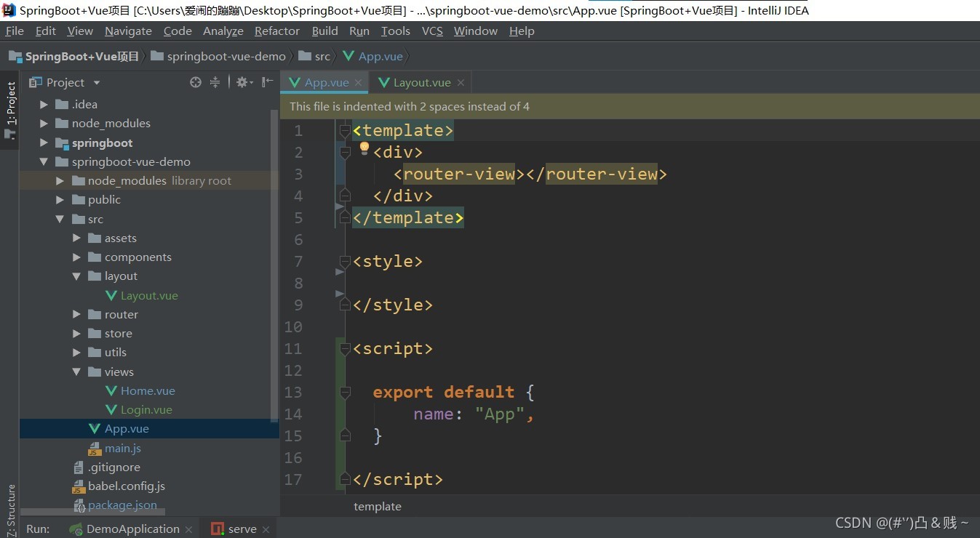Collapse the template tag fold marker on line 1
This screenshot has width=980, height=538.
coord(345,131)
